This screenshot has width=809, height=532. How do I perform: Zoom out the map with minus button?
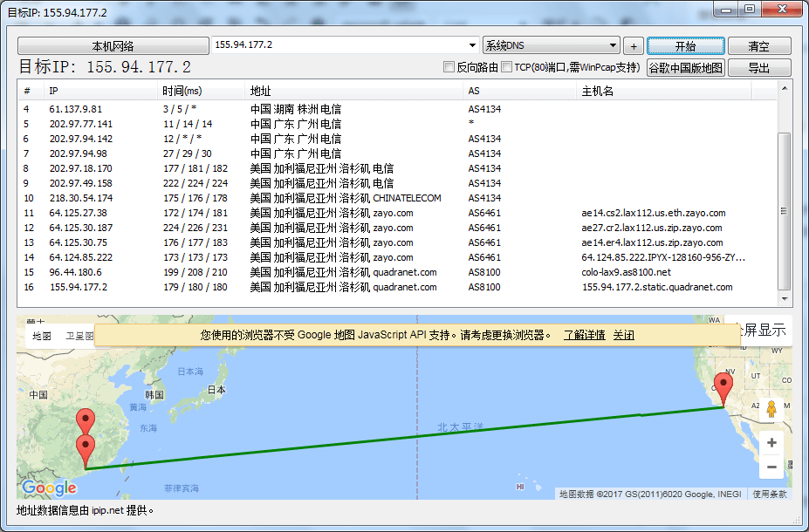point(771,468)
